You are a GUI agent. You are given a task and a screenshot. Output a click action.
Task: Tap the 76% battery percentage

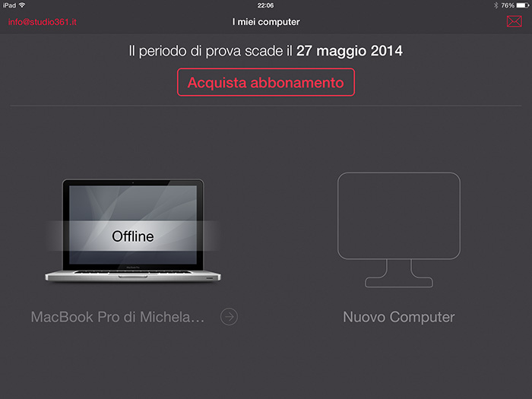pos(508,5)
